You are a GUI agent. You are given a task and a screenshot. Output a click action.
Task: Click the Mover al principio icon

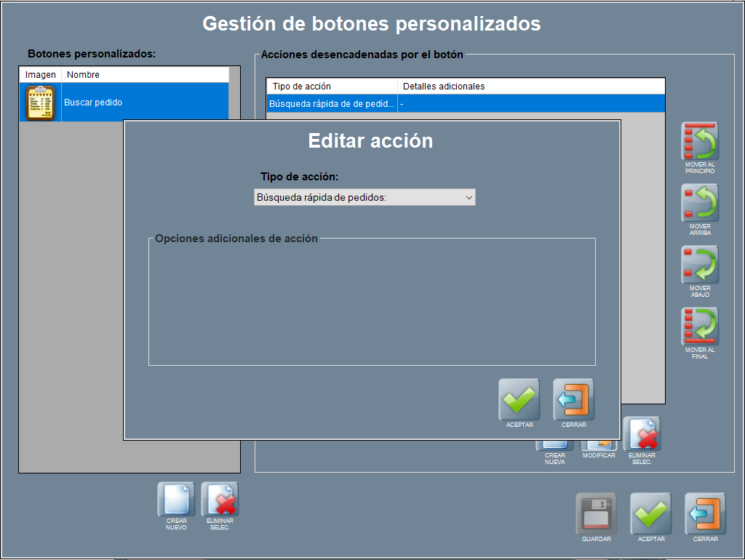[x=700, y=141]
